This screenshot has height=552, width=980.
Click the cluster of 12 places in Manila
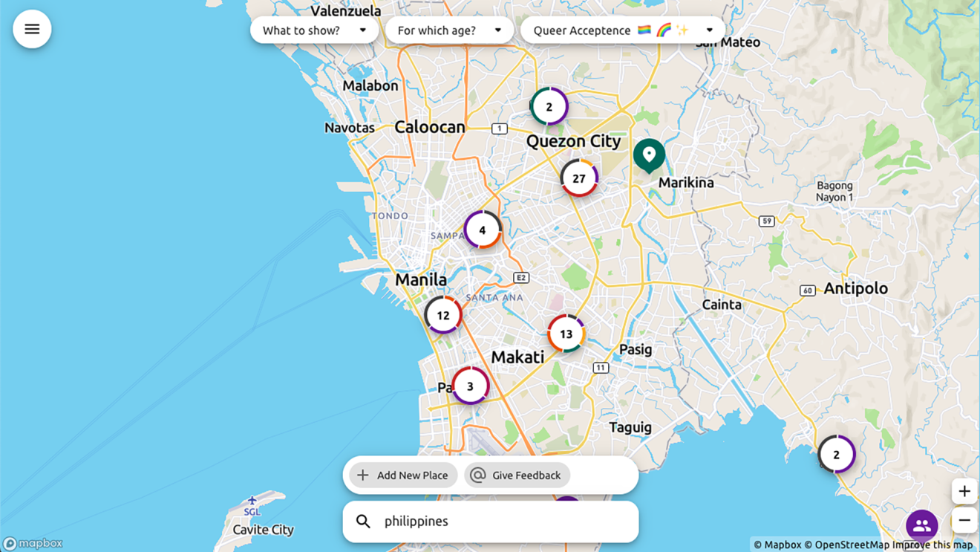click(443, 314)
